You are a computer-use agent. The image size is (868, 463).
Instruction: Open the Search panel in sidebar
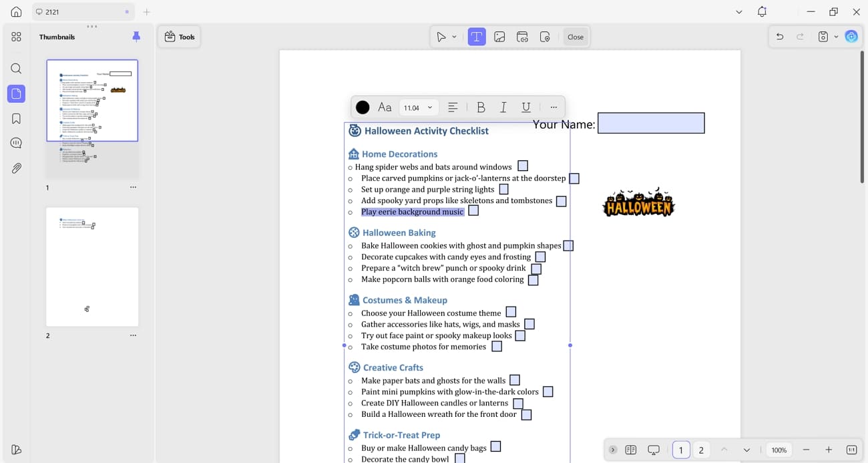pyautogui.click(x=16, y=68)
